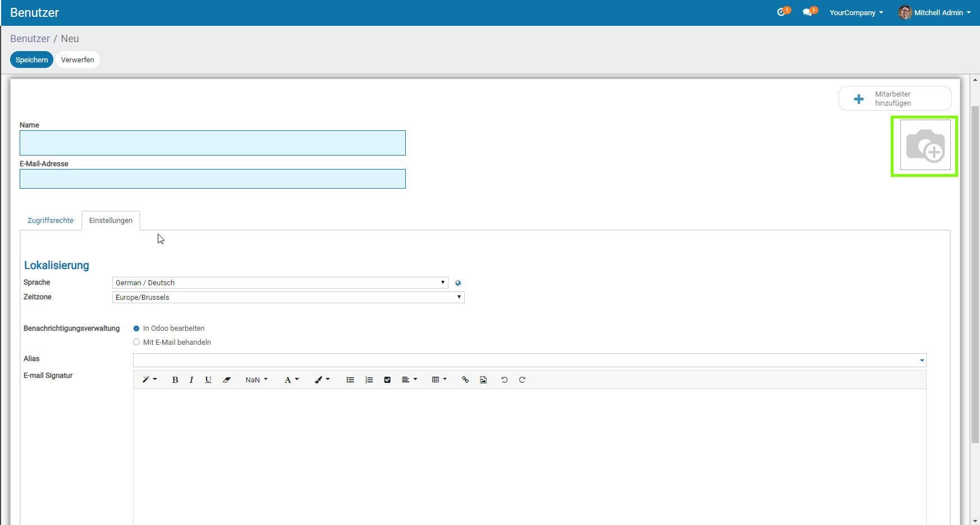Insert a numbered ordered list
The width and height of the screenshot is (980, 525).
(x=369, y=380)
